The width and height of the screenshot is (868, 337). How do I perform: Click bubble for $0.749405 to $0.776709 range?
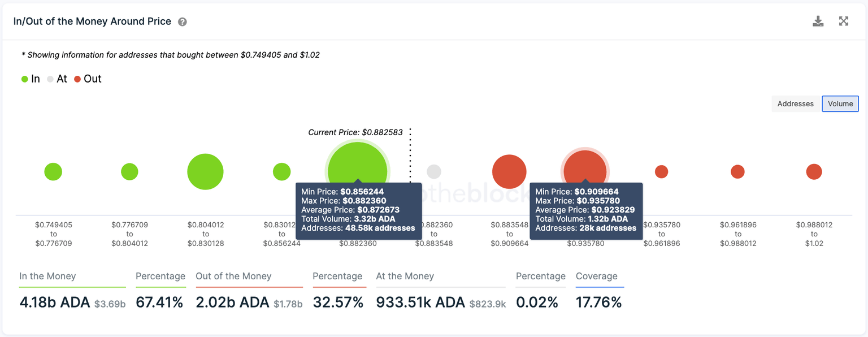tap(53, 171)
